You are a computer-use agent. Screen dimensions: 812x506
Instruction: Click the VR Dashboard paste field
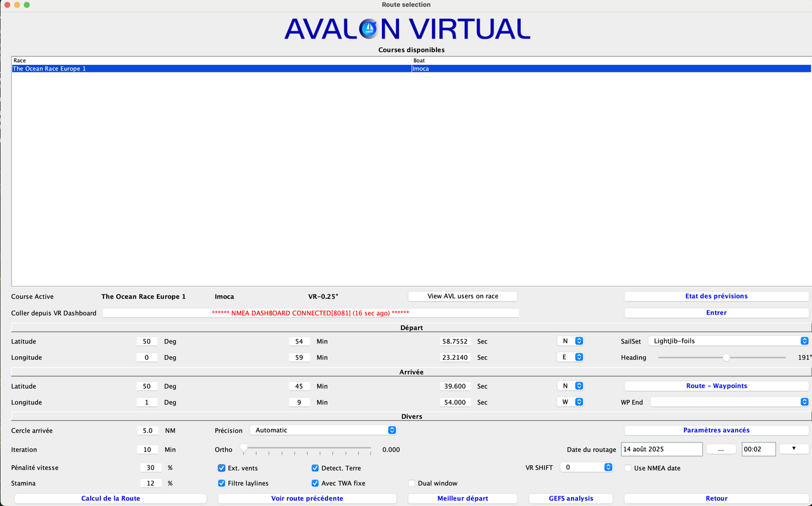(311, 313)
